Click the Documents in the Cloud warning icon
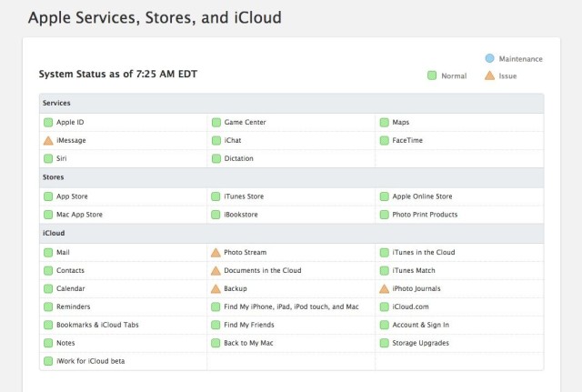The image size is (582, 392). [x=216, y=270]
